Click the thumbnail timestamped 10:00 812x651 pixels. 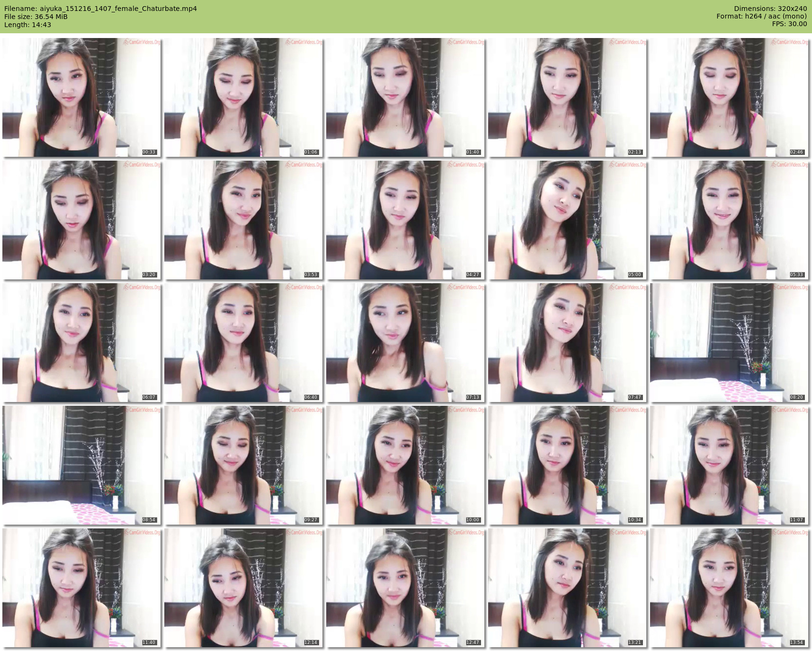(x=405, y=465)
